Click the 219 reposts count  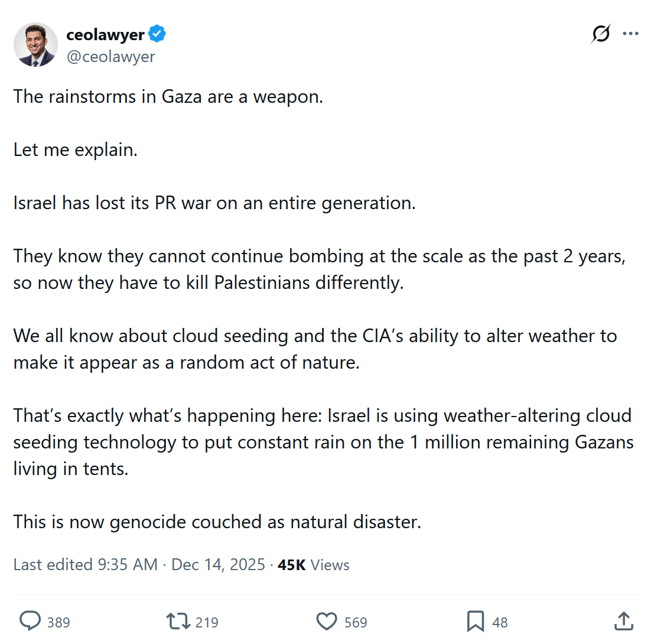tap(207, 622)
